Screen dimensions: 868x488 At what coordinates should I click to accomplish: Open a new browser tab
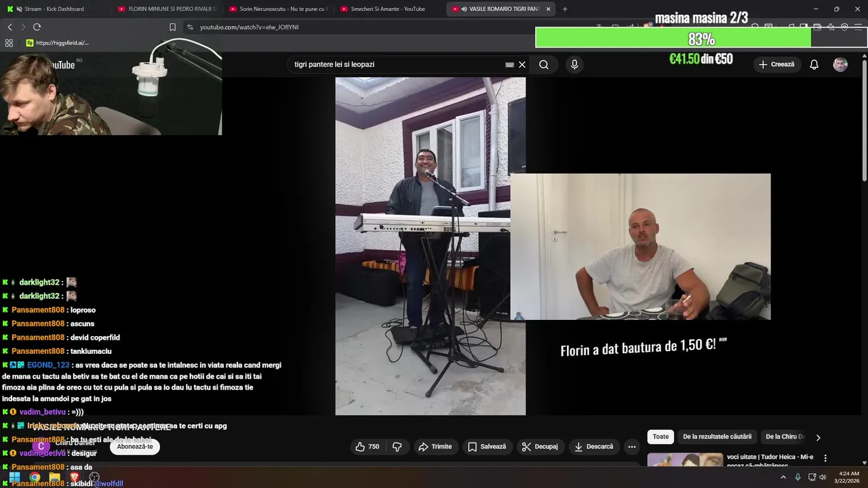(x=565, y=9)
